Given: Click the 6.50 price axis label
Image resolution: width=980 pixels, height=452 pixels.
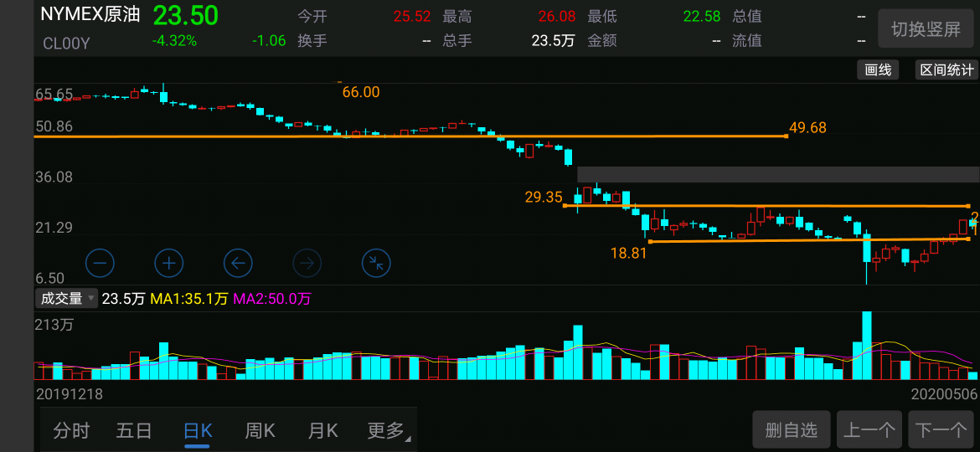Looking at the screenshot, I should (49, 279).
